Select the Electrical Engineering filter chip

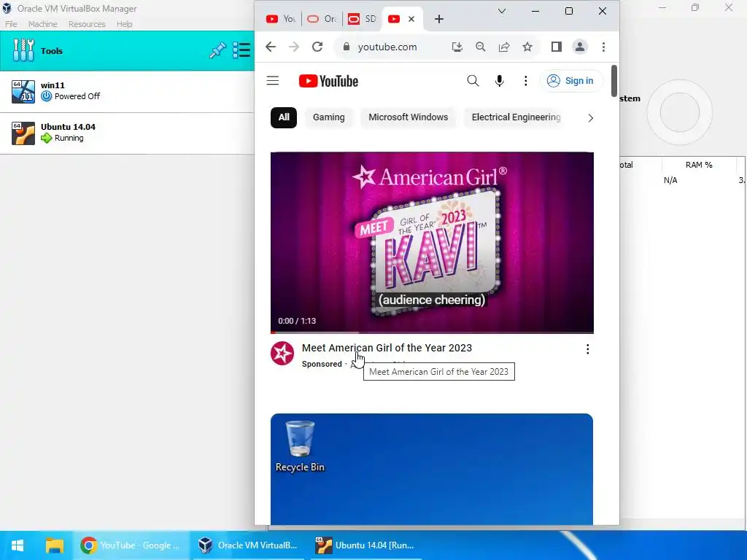tap(516, 117)
